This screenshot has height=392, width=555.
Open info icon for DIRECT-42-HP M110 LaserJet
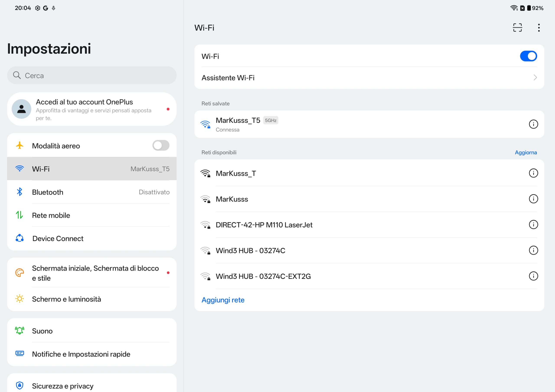[x=533, y=225]
